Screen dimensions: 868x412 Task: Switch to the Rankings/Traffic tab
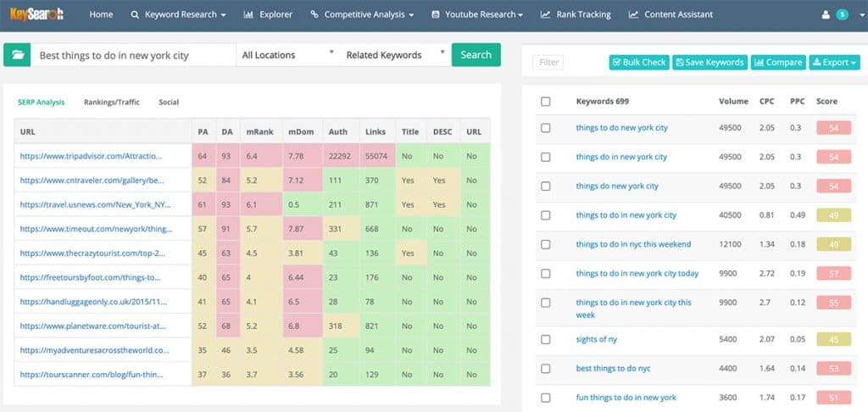coord(112,103)
